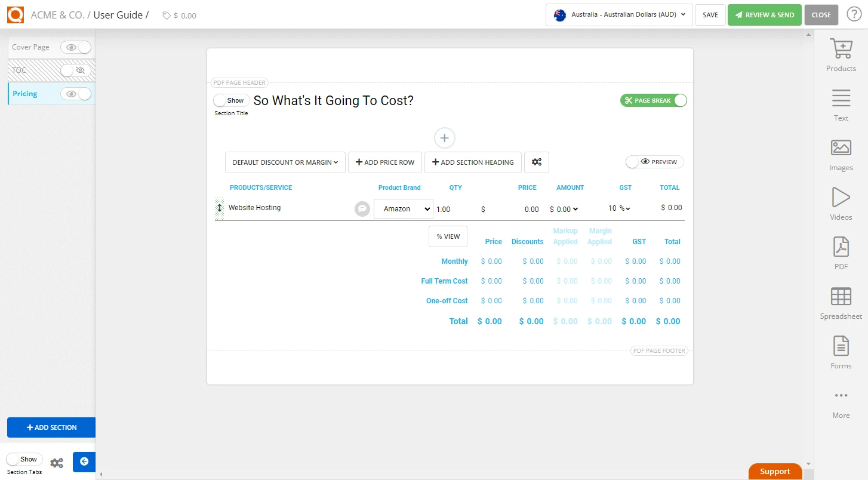868x480 pixels.
Task: Expand the Default Discount or Margin dropdown
Action: [285, 162]
